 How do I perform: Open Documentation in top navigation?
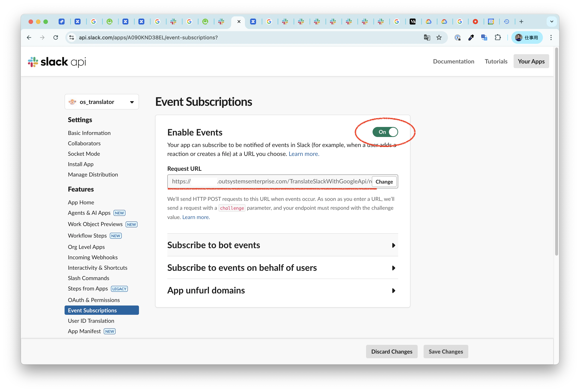pos(453,61)
